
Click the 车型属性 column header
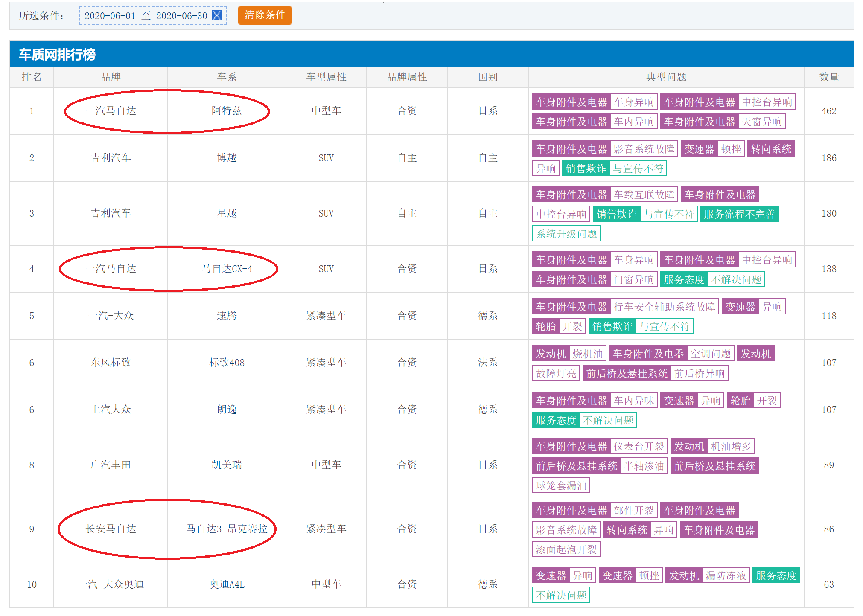[326, 77]
